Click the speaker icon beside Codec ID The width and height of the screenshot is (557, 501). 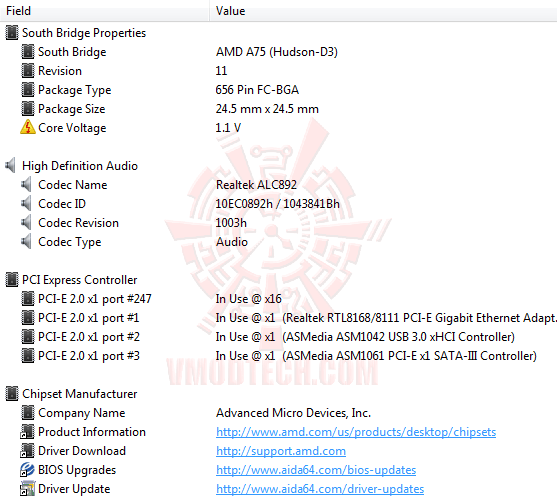point(27,204)
